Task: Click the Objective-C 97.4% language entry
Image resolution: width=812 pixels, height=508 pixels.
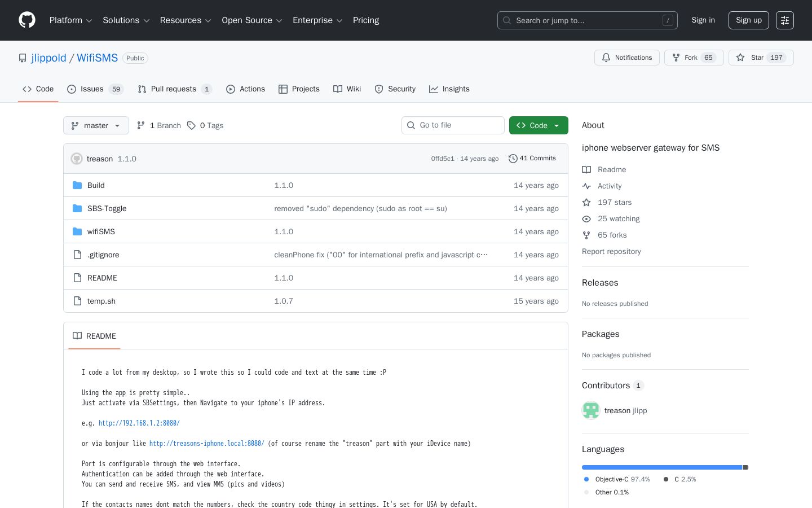Action: tap(616, 479)
